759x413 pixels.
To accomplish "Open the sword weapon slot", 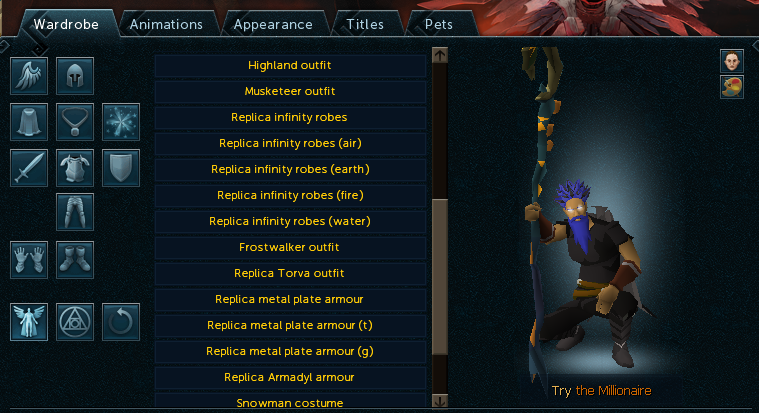I will pyautogui.click(x=29, y=168).
